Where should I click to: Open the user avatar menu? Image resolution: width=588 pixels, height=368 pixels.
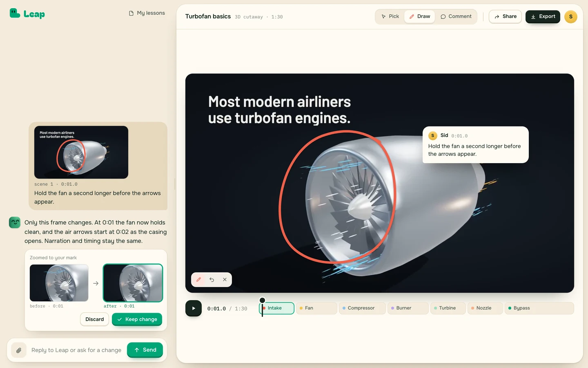pyautogui.click(x=570, y=16)
